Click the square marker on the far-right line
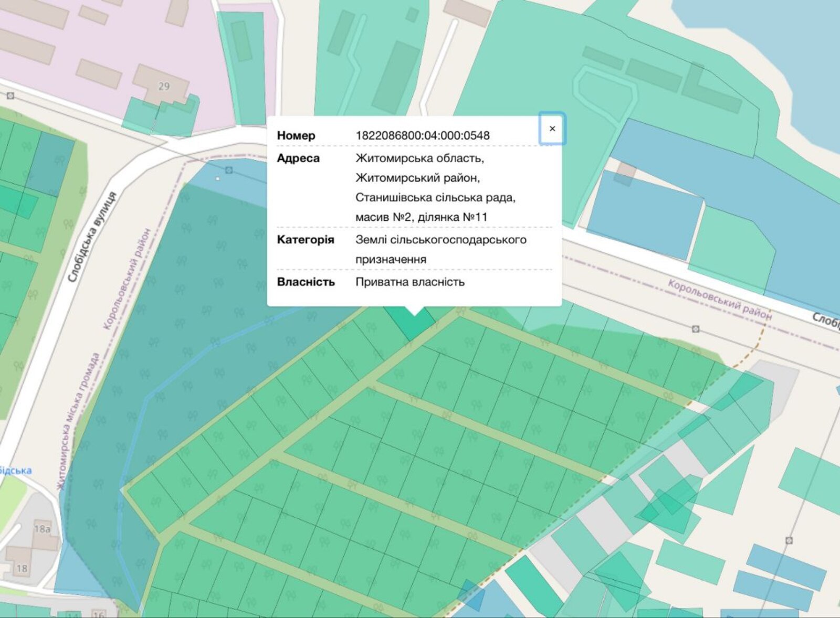The height and width of the screenshot is (618, 840). [789, 540]
